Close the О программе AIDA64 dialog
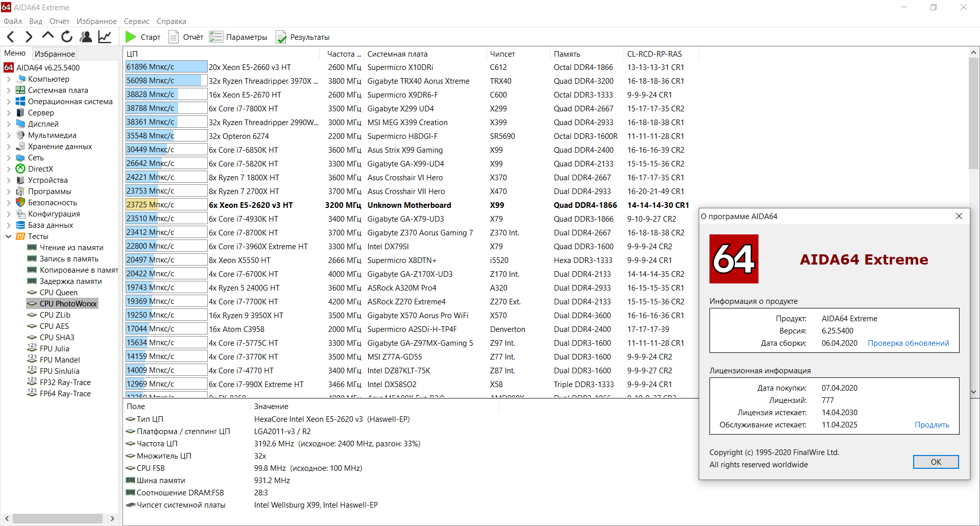 click(x=959, y=216)
